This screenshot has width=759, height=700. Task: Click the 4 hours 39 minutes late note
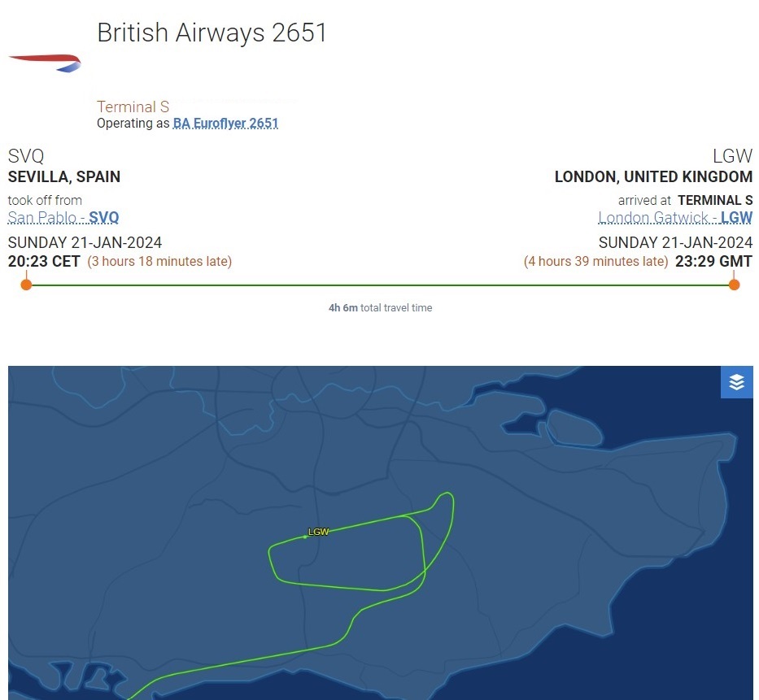[x=595, y=261]
